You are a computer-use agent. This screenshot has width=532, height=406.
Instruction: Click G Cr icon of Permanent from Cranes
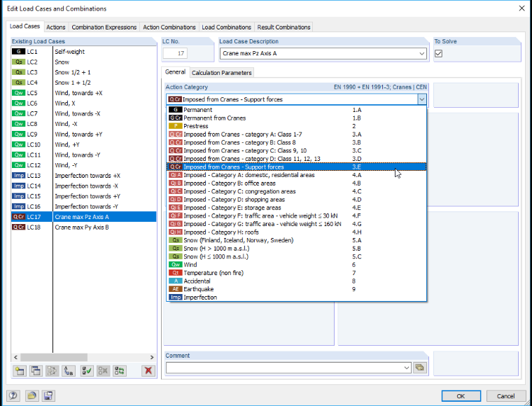pyautogui.click(x=176, y=118)
